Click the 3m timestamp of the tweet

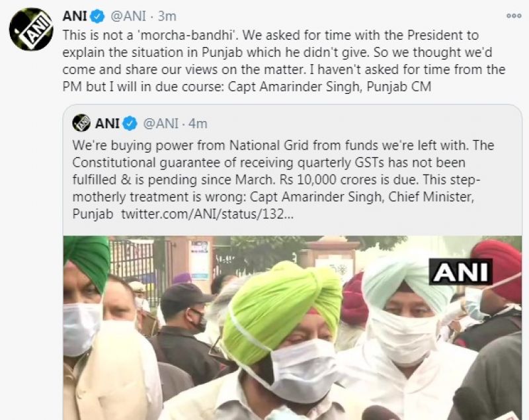point(167,16)
